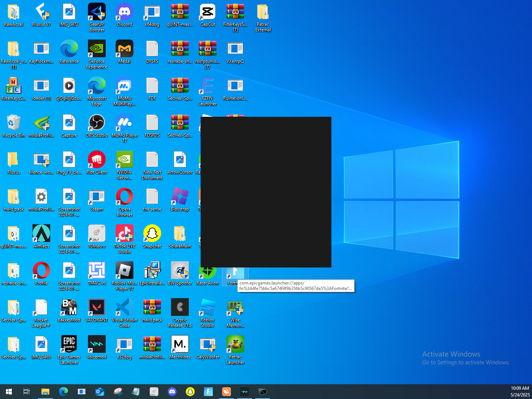Open the Aimlabs shortcut
The image size is (532, 399).
[x=41, y=234]
